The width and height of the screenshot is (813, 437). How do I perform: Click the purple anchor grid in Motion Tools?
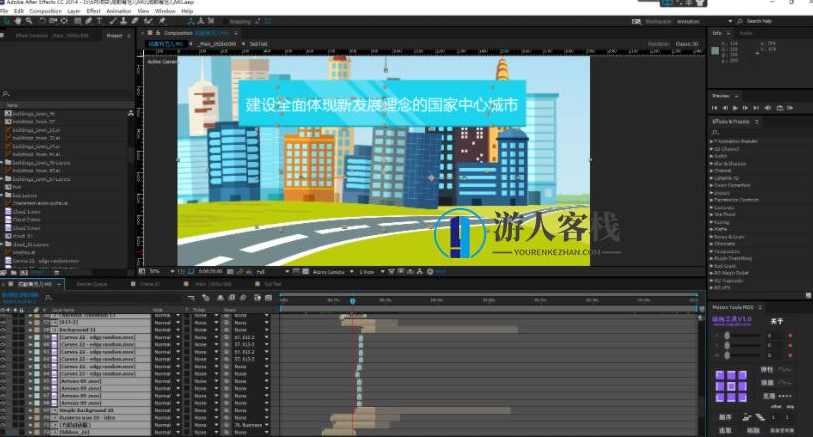coord(731,386)
